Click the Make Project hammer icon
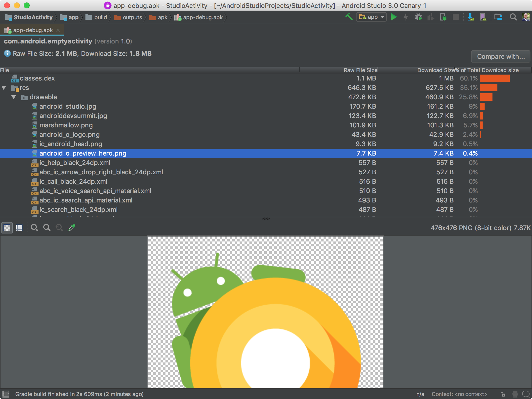532x399 pixels. coord(348,17)
